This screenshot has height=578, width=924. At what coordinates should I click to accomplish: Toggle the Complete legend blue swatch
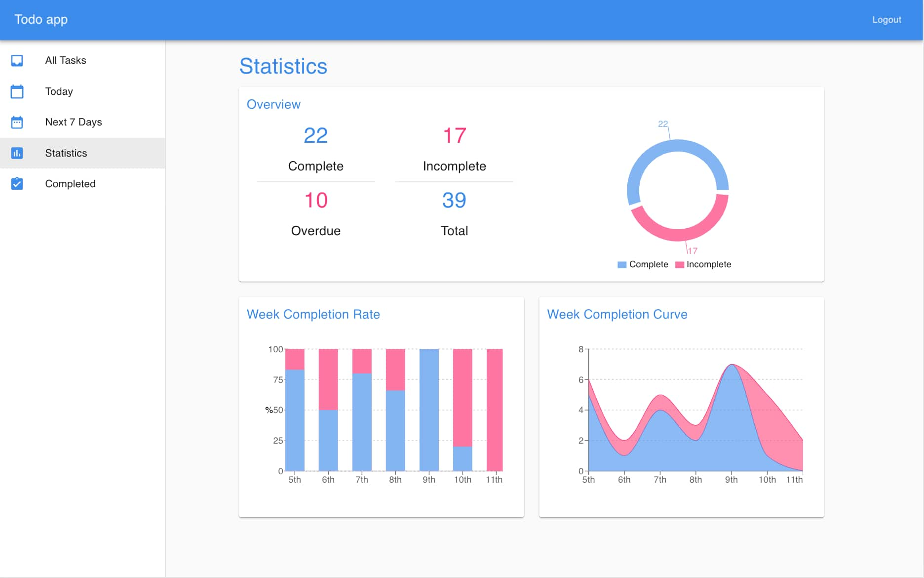tap(622, 265)
